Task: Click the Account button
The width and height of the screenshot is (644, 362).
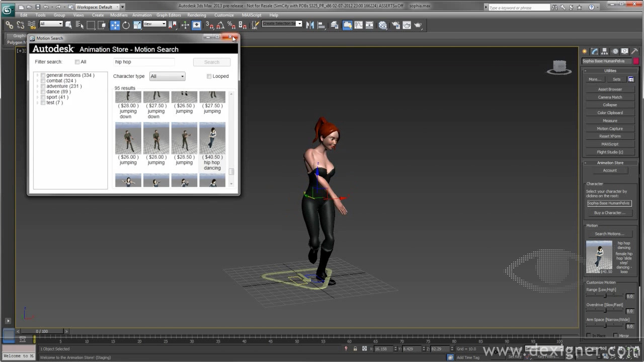Action: 610,170
